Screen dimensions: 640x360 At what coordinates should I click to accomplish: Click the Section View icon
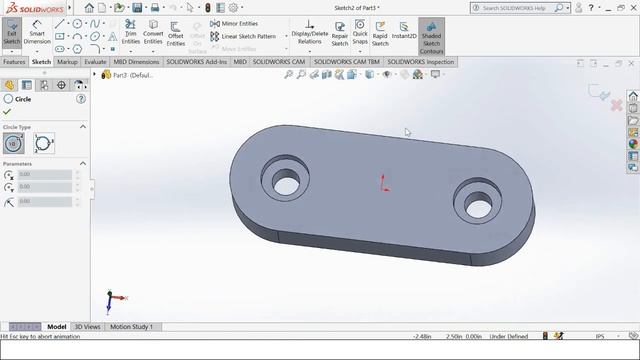[327, 74]
